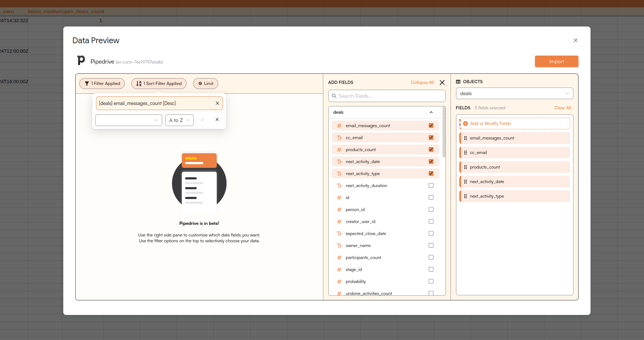The height and width of the screenshot is (340, 644).
Task: Grab the drag handle of email_messages_count field
Action: [x=465, y=138]
